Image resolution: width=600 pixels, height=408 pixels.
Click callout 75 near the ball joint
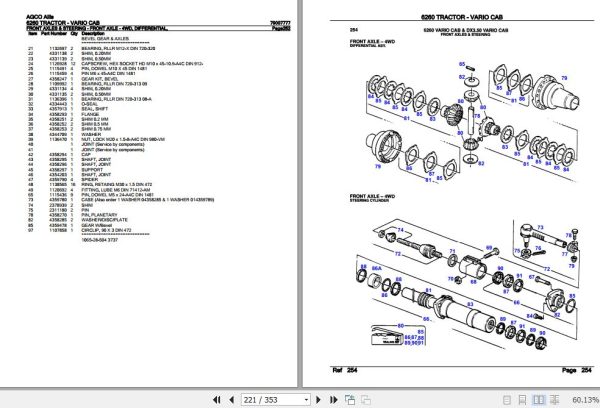click(x=517, y=251)
